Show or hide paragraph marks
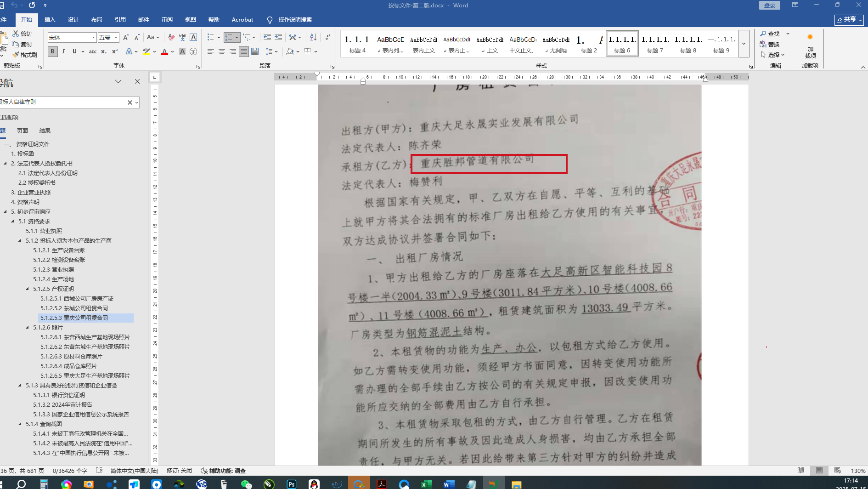 pos(327,37)
